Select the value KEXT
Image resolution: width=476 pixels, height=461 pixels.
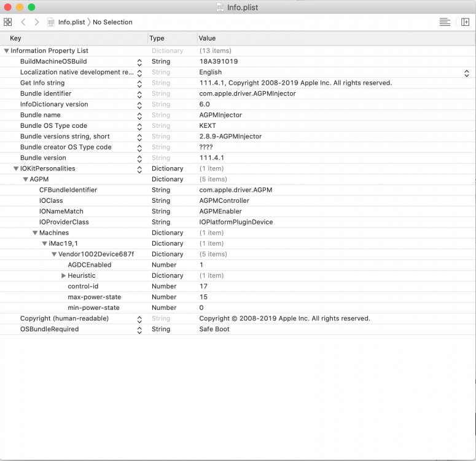click(208, 125)
